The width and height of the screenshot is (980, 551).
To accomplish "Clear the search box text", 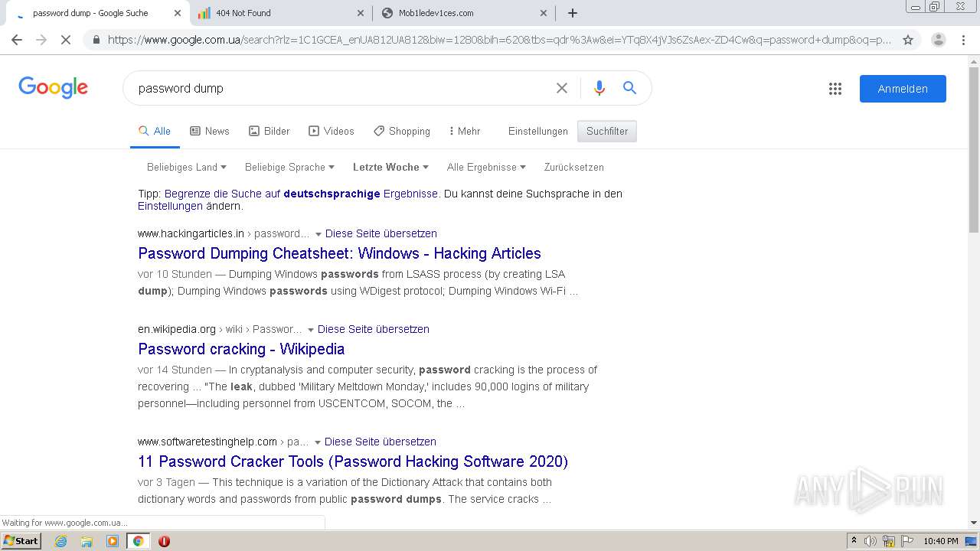I will (562, 88).
